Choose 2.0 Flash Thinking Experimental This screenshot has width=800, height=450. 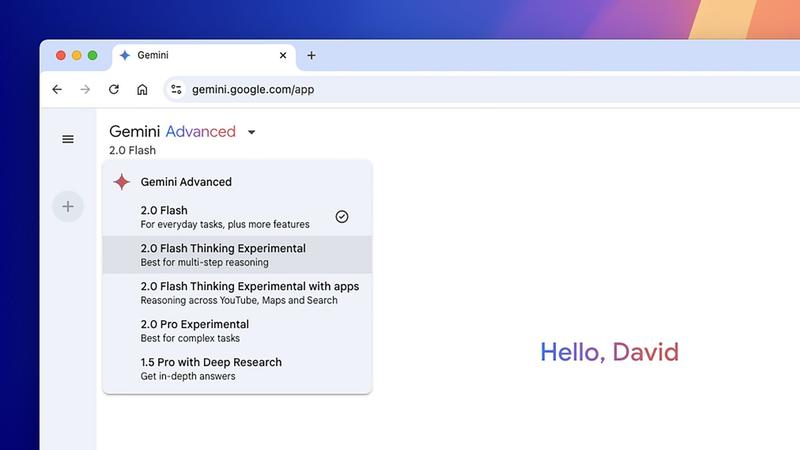tap(237, 255)
